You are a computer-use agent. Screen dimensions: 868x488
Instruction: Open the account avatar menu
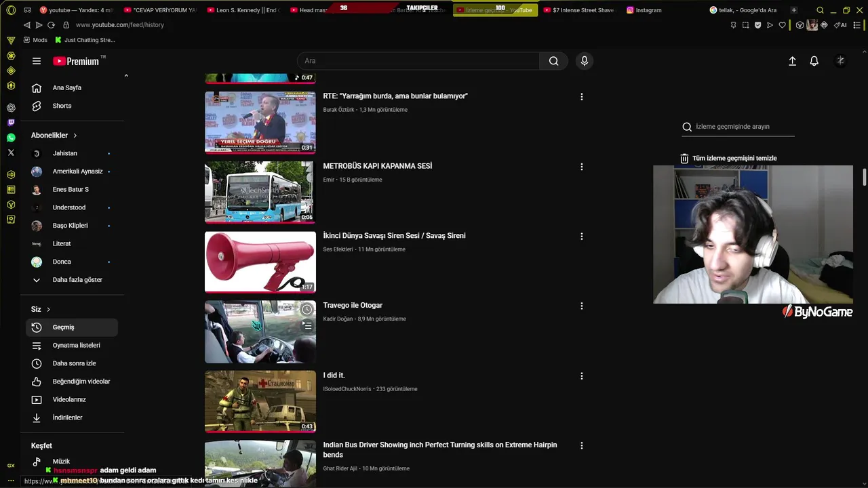point(840,61)
